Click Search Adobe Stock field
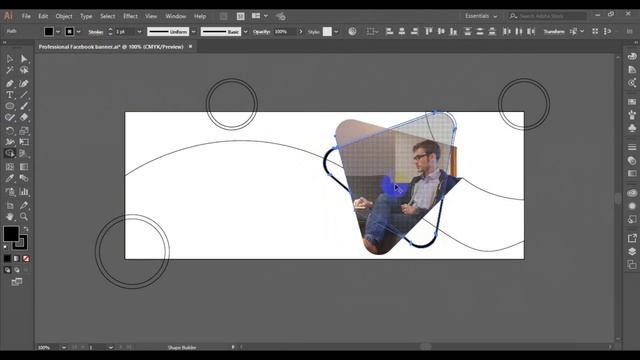Screen dimensions: 640x360 point(547,16)
